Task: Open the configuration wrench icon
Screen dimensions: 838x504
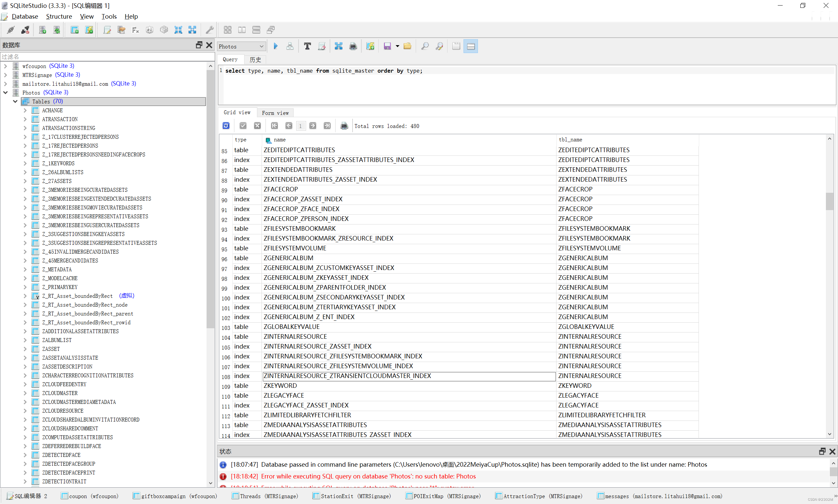Action: pos(209,30)
